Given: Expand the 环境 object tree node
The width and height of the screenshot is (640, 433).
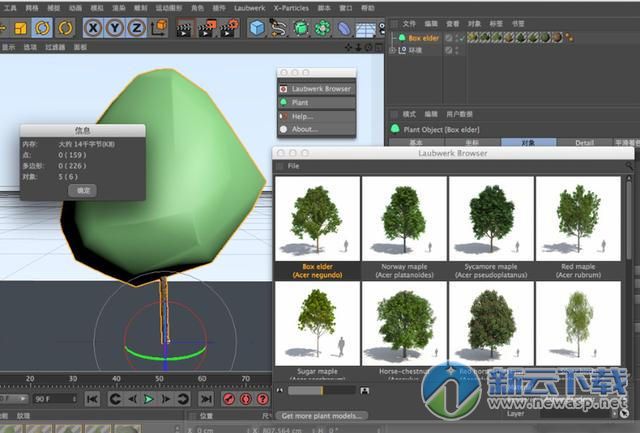Looking at the screenshot, I should coord(392,50).
